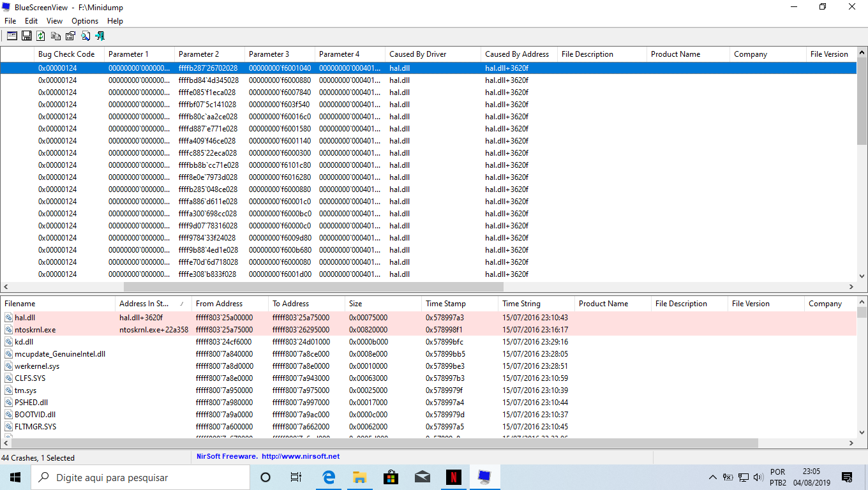Select the tm.sys row
The width and height of the screenshot is (868, 490).
(428, 390)
